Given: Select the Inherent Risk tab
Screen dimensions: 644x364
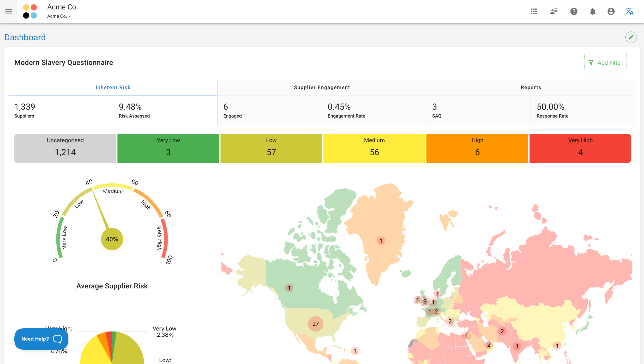Looking at the screenshot, I should 113,87.
